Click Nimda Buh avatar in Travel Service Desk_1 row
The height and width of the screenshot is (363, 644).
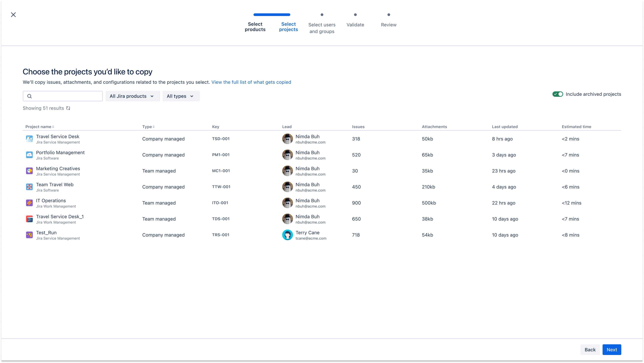287,219
